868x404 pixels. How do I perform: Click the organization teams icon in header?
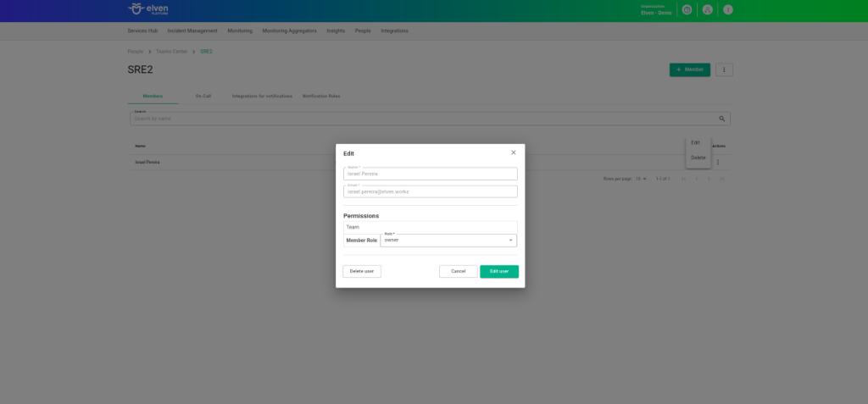coord(707,10)
